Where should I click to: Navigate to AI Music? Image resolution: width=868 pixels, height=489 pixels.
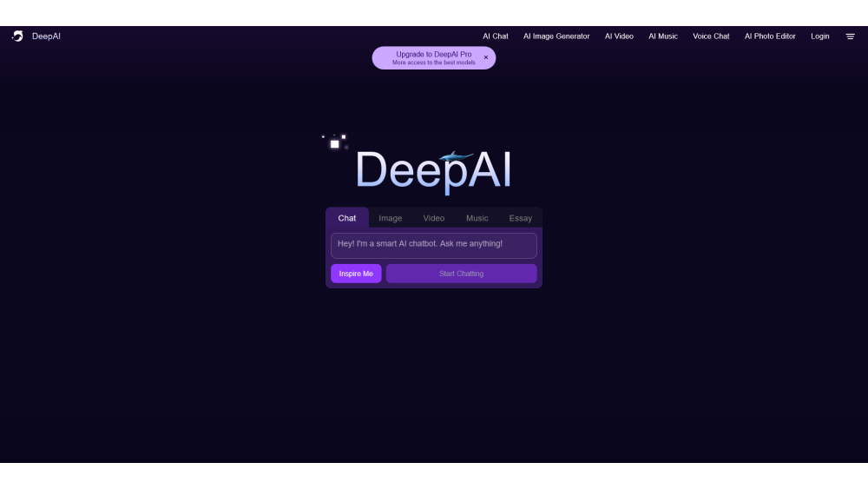663,36
